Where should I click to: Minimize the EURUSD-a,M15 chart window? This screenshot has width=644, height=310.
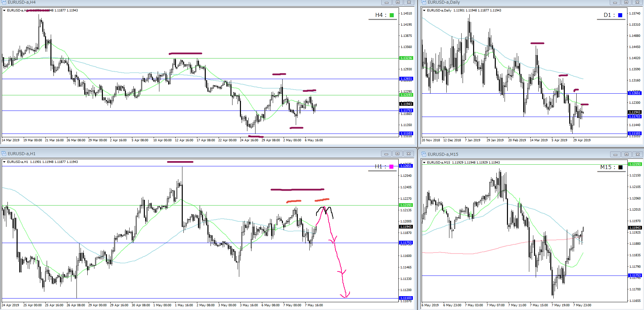coord(615,154)
